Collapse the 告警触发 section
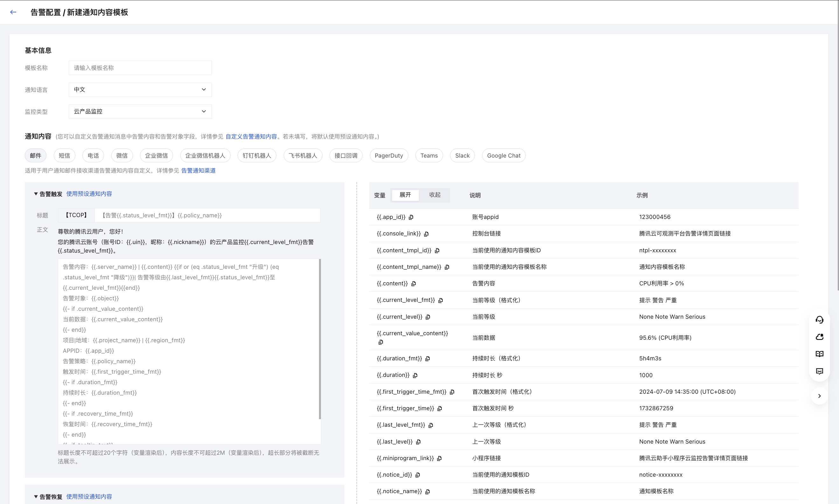The height and width of the screenshot is (504, 839). (x=36, y=194)
